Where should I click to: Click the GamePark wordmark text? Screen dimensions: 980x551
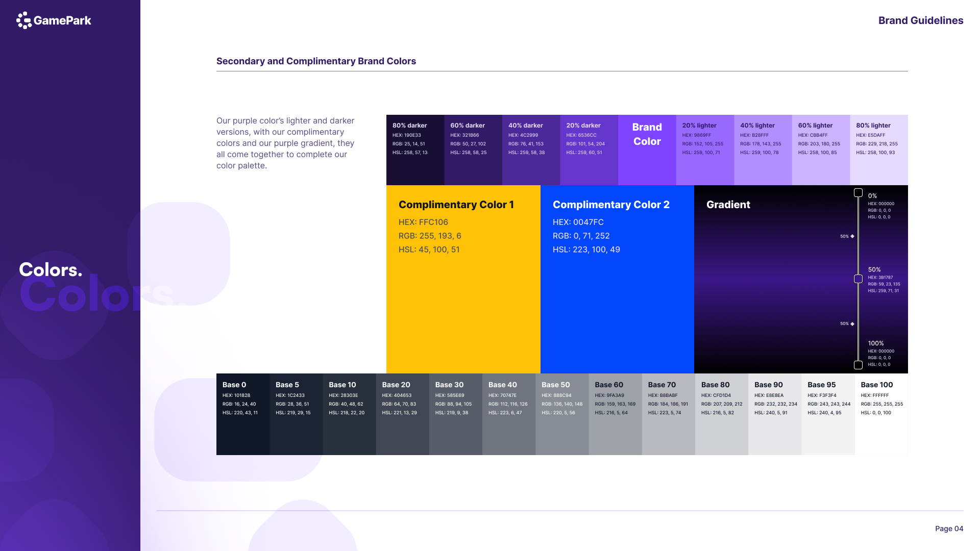point(62,20)
